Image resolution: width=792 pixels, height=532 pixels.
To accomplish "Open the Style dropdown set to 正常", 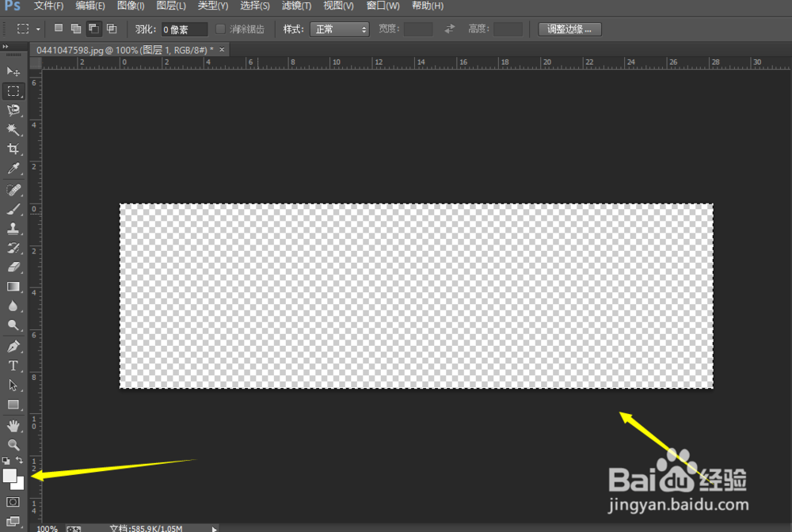I will pos(340,29).
